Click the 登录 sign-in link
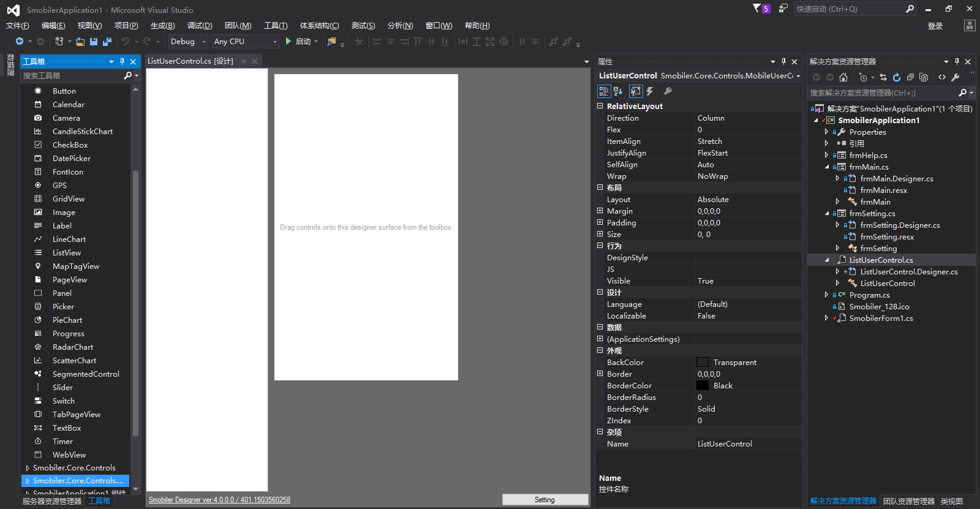Viewport: 980px width, 509px height. [935, 26]
